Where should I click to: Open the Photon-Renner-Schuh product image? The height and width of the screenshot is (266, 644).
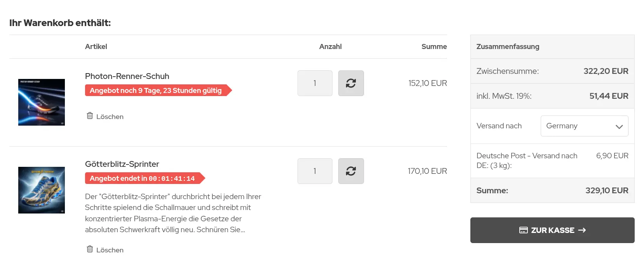pyautogui.click(x=42, y=102)
